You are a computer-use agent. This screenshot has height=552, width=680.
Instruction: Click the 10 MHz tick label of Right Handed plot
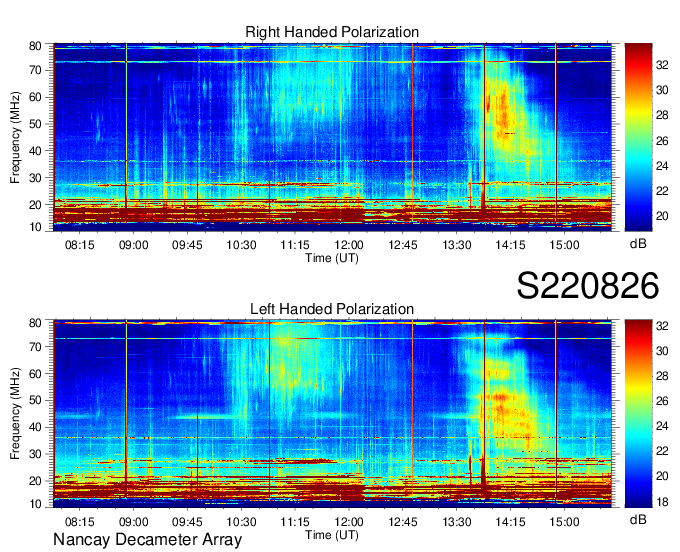click(35, 227)
